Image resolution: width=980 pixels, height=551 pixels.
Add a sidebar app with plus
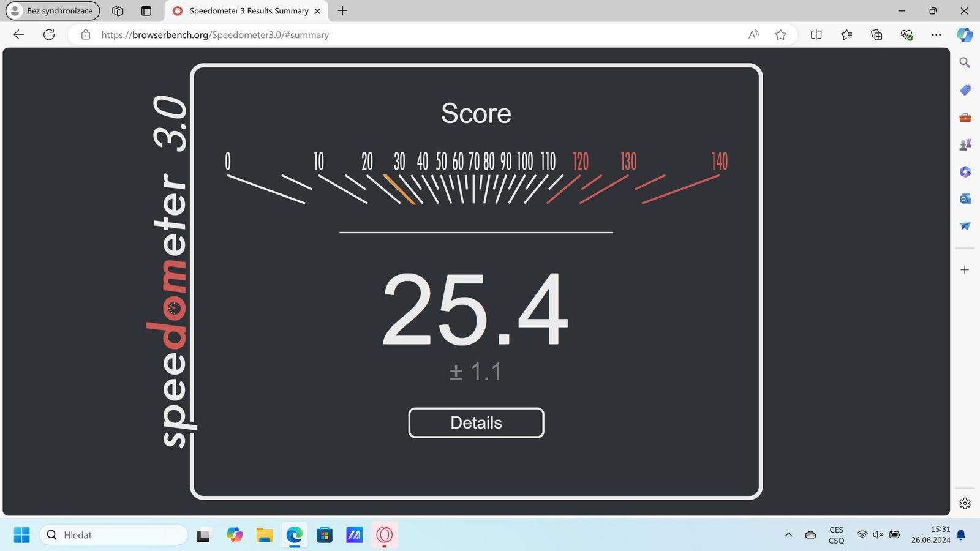click(x=965, y=270)
